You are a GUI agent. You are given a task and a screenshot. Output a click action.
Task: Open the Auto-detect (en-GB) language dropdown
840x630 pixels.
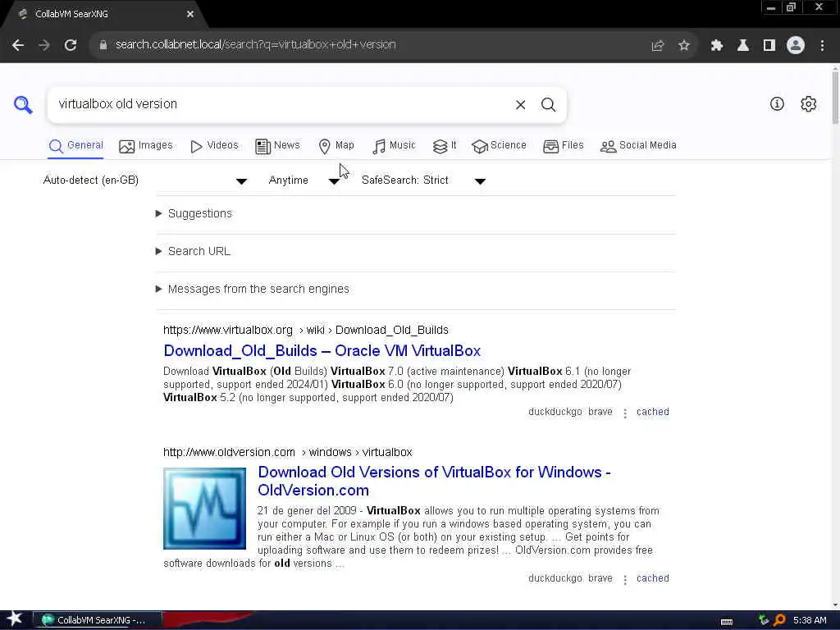coord(144,180)
